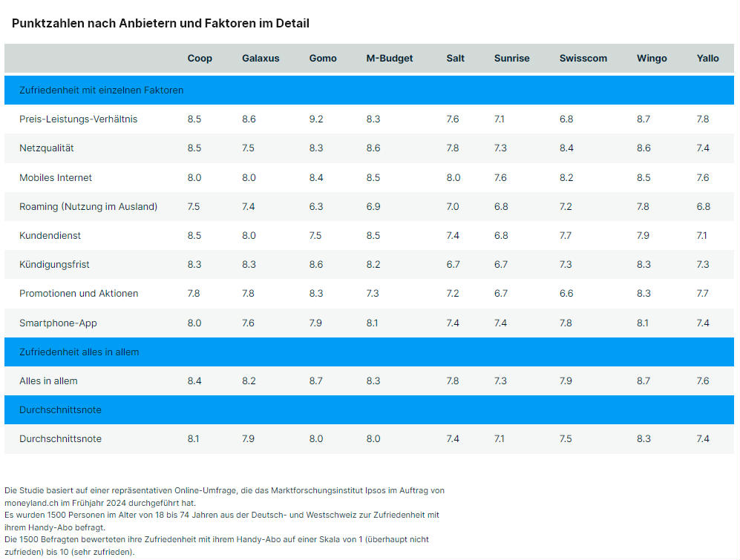Select the Galaxus column header
Image resolution: width=740 pixels, height=560 pixels.
[261, 59]
